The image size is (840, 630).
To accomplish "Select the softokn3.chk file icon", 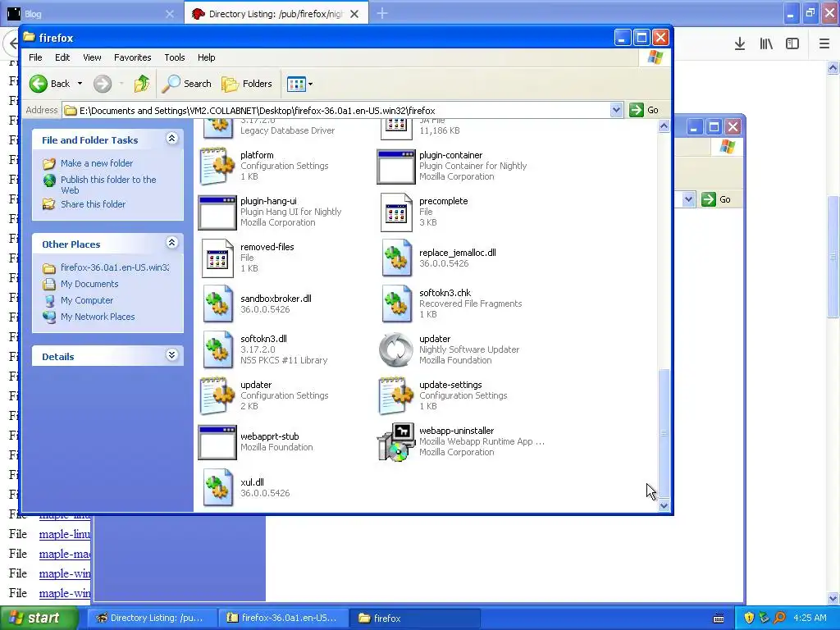I will (396, 304).
